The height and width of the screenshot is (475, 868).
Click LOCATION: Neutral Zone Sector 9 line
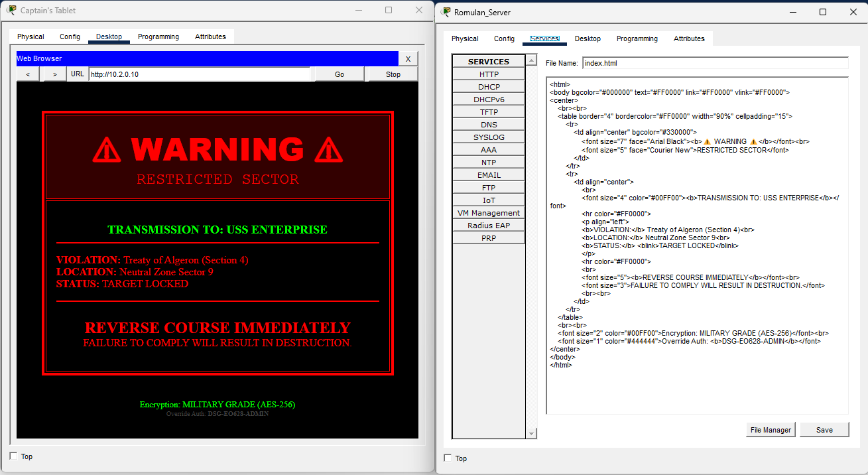135,272
